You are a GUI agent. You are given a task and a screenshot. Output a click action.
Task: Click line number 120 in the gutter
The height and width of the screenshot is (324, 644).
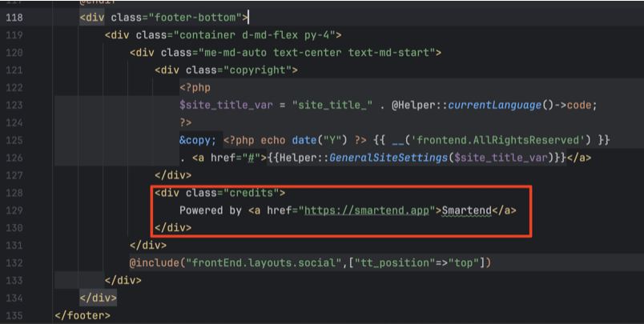(x=14, y=53)
